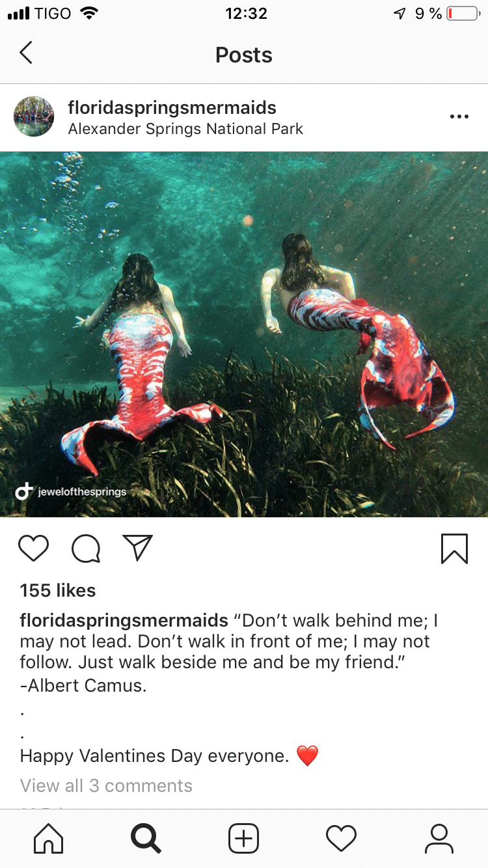Open the three-dot post options menu
Viewport: 488px width, 868px height.
(459, 117)
